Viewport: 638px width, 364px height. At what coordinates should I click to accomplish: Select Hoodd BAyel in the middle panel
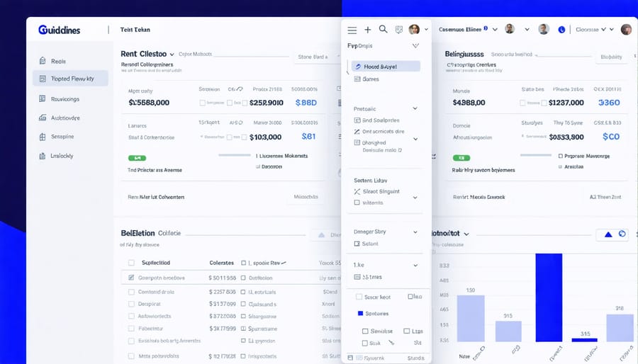point(386,67)
